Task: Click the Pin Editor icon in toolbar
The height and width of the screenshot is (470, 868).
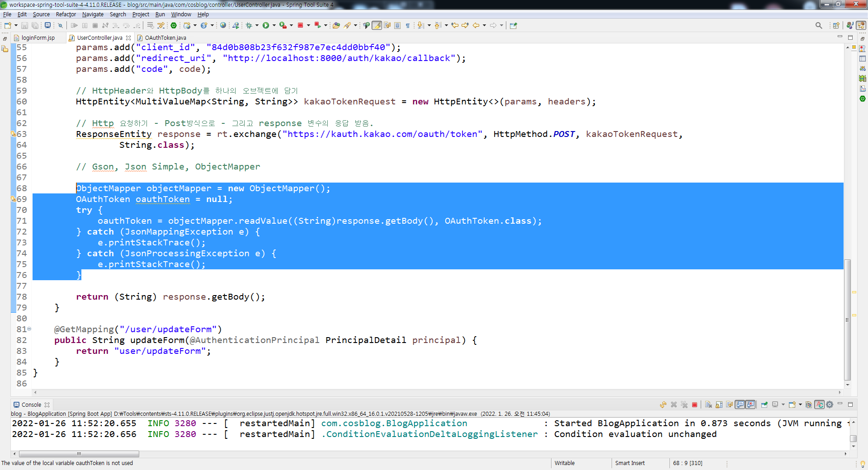Action: 513,25
